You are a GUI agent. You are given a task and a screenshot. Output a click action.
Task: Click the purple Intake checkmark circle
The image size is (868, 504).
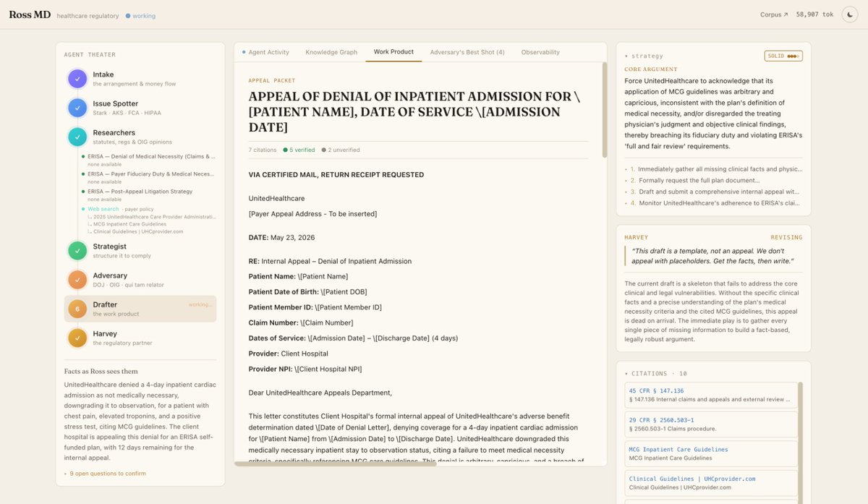point(77,79)
